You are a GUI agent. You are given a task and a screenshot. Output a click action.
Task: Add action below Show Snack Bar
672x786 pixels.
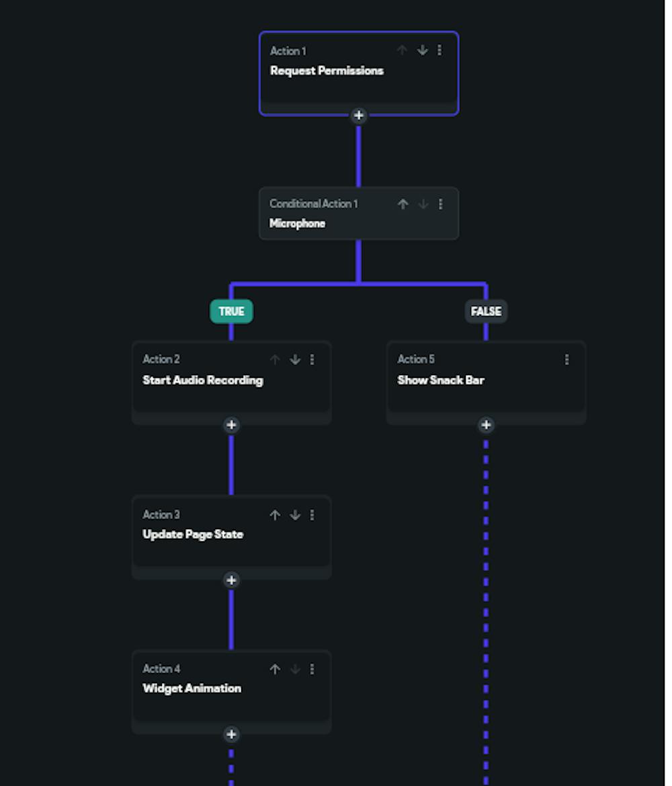tap(486, 425)
